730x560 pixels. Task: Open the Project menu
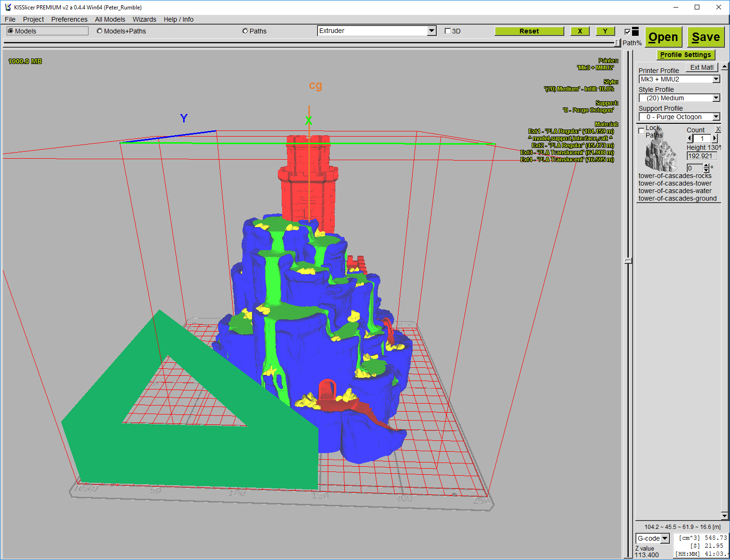pyautogui.click(x=33, y=19)
